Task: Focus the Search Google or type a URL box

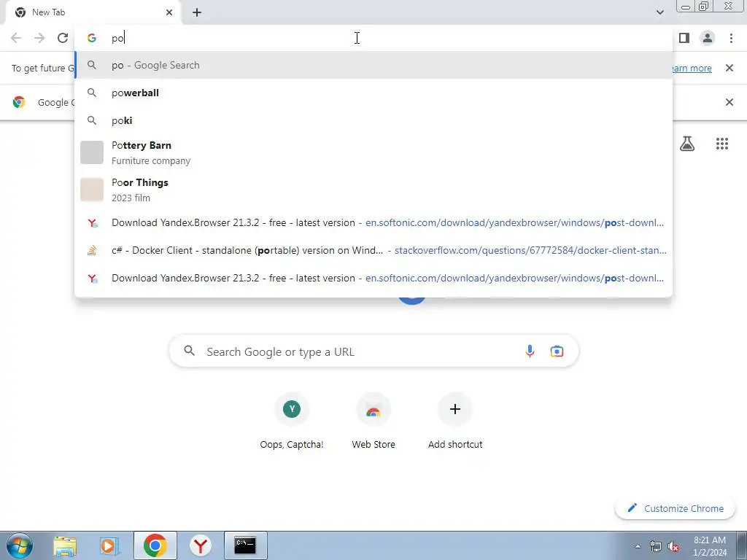Action: (373, 351)
